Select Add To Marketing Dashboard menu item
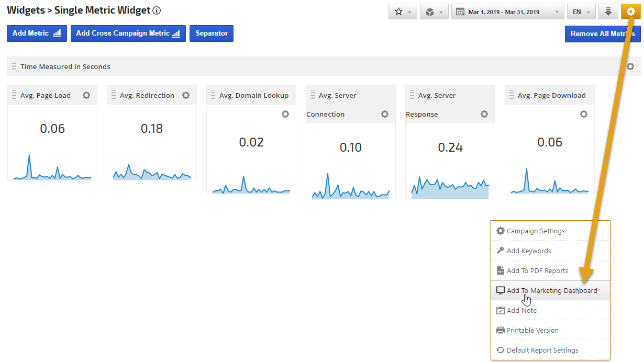The width and height of the screenshot is (644, 362). coord(551,290)
